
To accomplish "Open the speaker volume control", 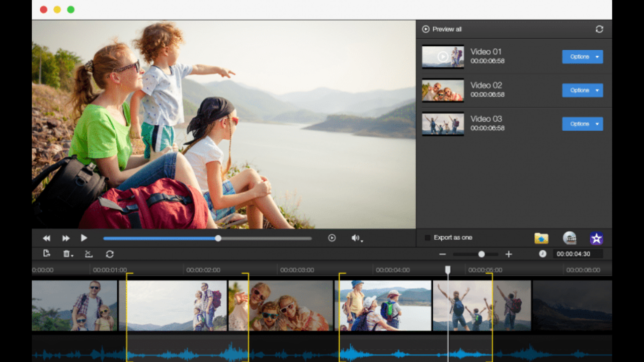I will (356, 238).
